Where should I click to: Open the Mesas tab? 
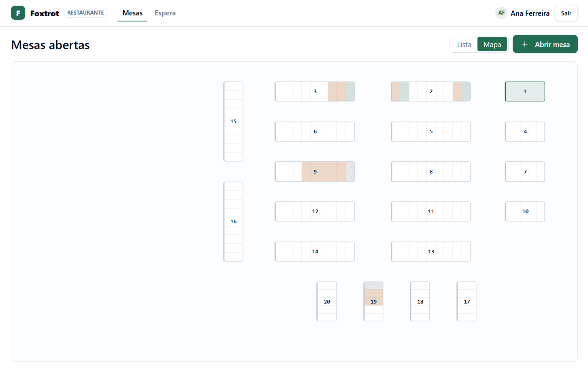pyautogui.click(x=132, y=13)
